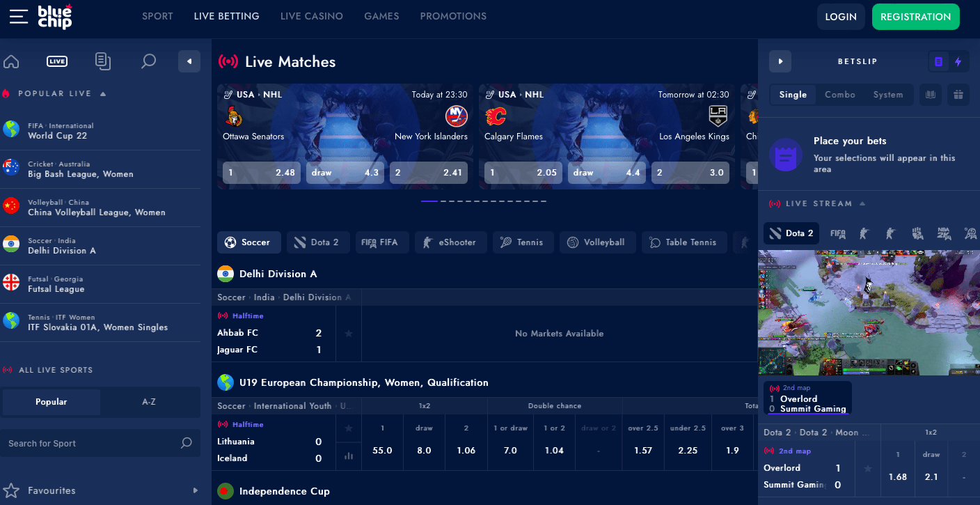Image resolution: width=980 pixels, height=505 pixels.
Task: Click the LOGIN button
Action: click(841, 17)
